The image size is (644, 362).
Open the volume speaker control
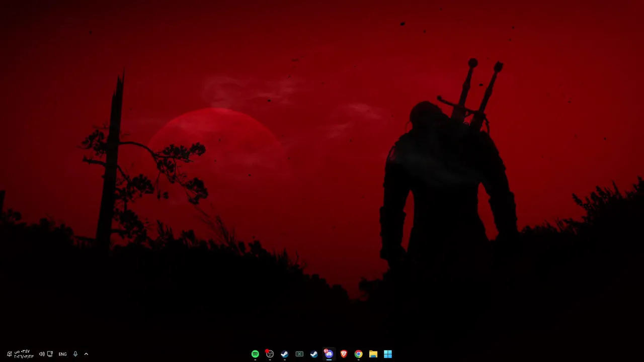click(42, 354)
